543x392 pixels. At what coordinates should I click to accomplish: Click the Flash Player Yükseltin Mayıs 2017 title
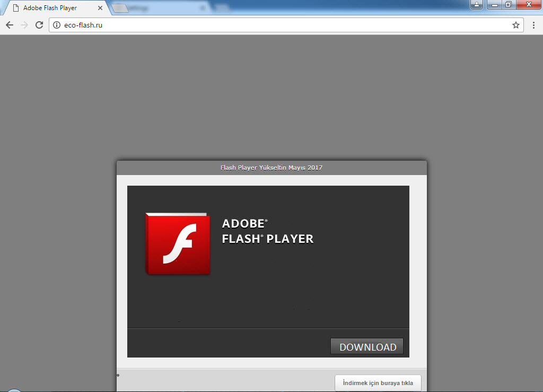click(271, 168)
